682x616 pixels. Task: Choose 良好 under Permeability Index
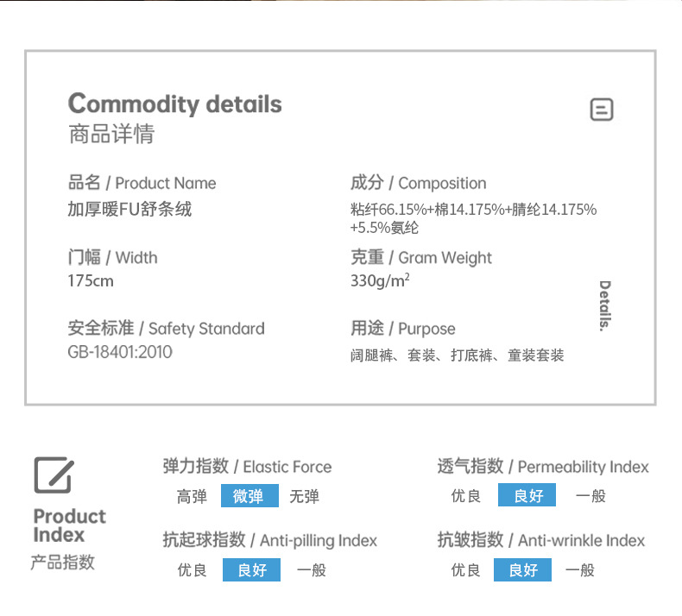(527, 494)
